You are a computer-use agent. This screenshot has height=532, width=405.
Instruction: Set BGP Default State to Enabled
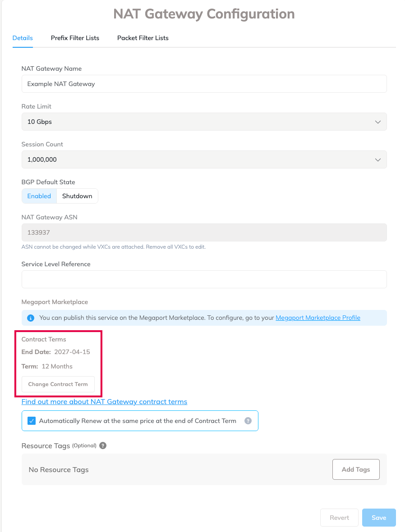tap(39, 196)
